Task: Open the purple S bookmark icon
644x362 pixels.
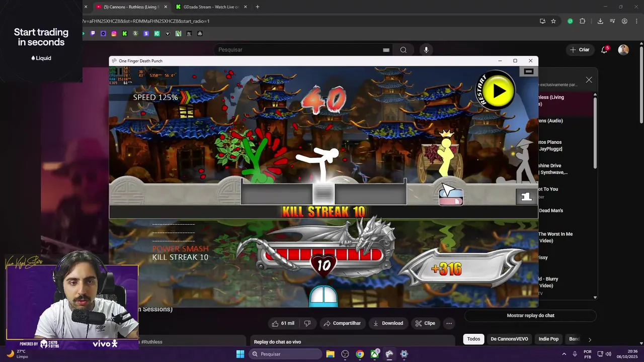Action: pos(146,34)
